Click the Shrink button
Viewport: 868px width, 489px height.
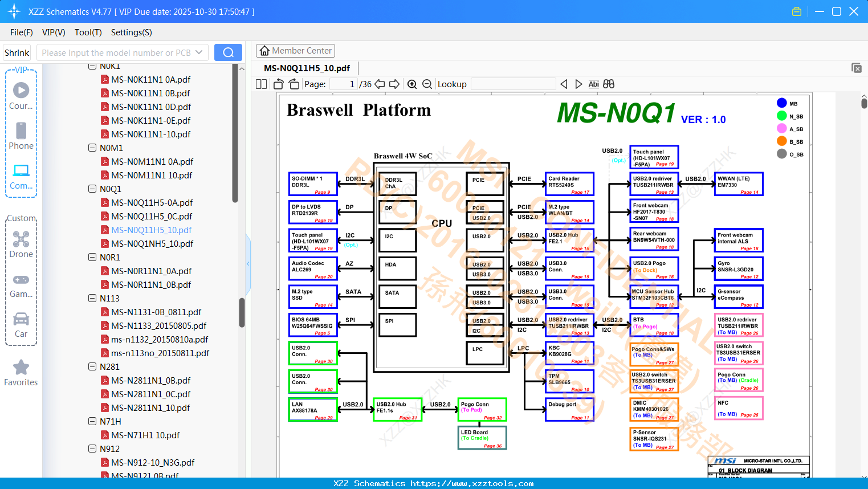17,52
